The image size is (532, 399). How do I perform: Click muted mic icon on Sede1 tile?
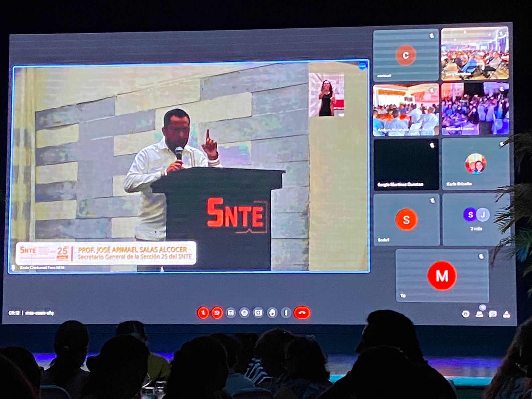pos(432,200)
